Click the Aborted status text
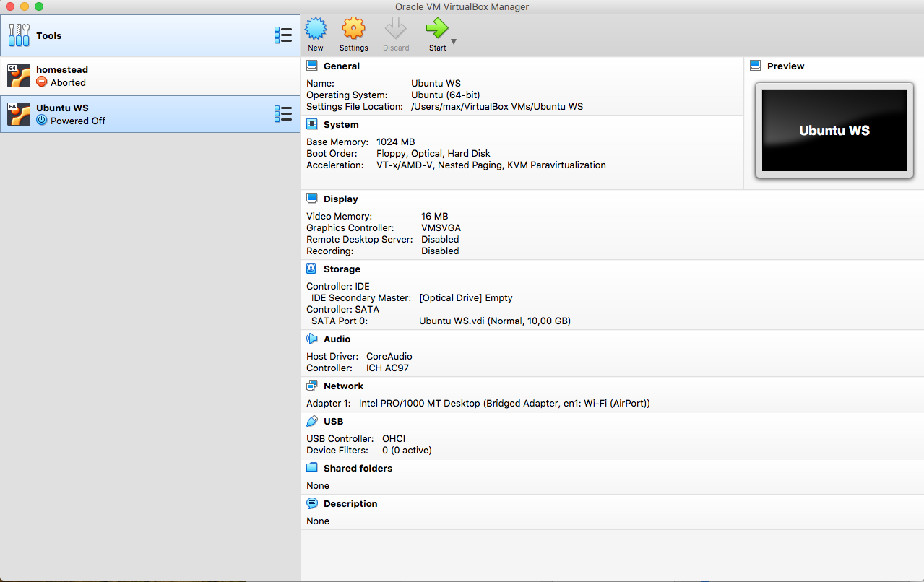 [x=68, y=82]
